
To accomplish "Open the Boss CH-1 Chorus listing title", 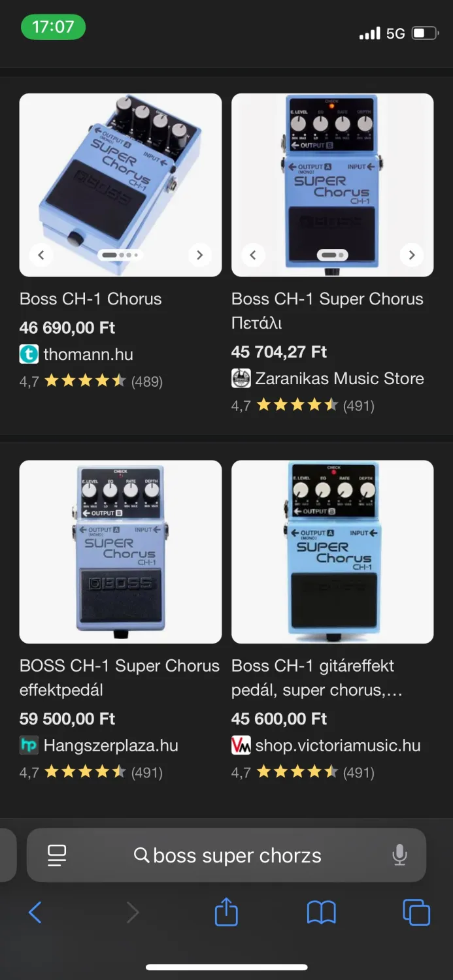I will tap(90, 299).
